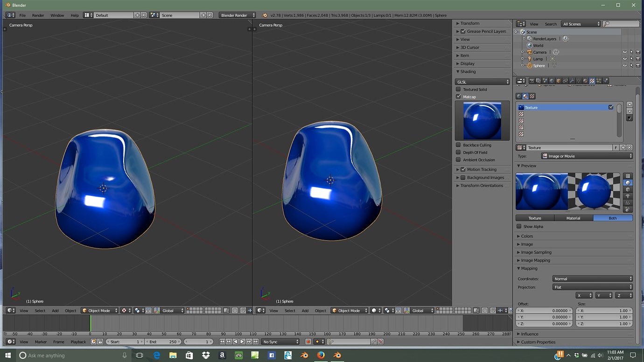Uncheck the Texture slot enable checkbox

pos(611,107)
